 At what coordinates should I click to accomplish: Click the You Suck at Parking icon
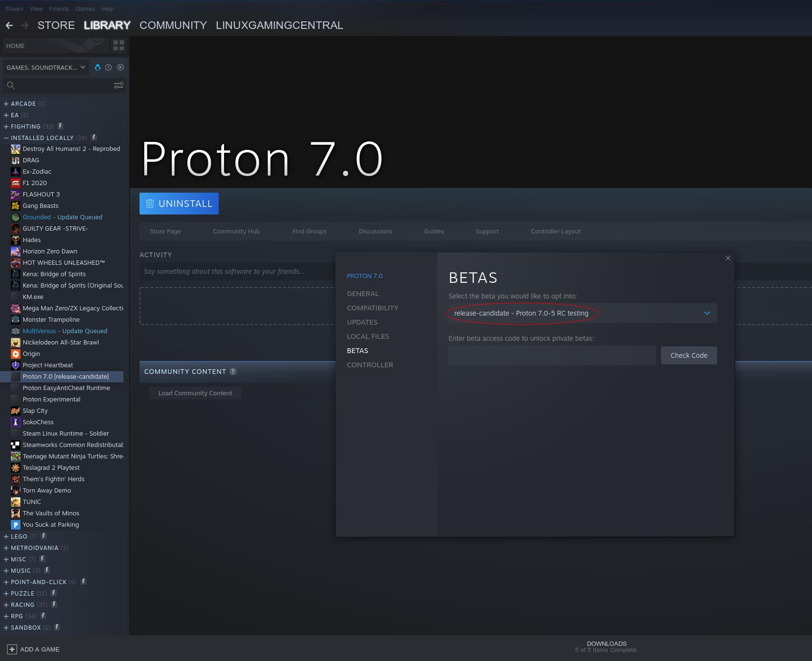[x=16, y=524]
